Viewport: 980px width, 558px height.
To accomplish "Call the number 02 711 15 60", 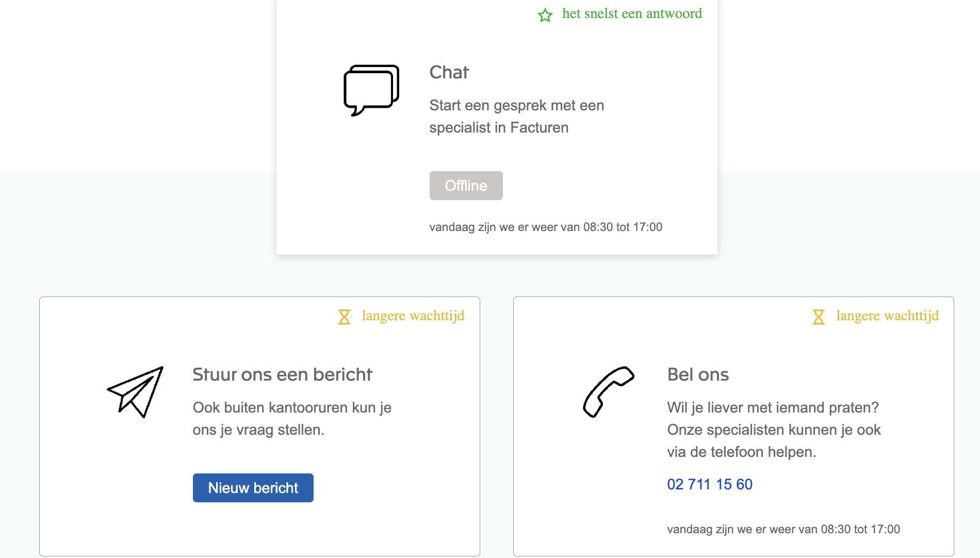I will click(710, 484).
